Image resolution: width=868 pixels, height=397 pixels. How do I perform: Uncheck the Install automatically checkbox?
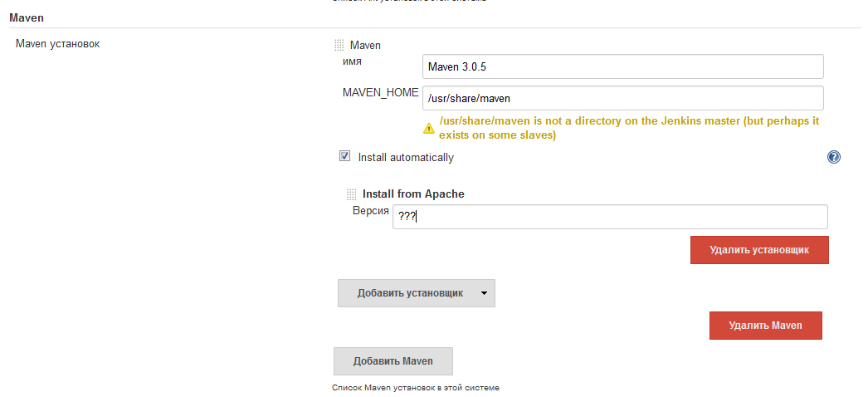click(344, 156)
